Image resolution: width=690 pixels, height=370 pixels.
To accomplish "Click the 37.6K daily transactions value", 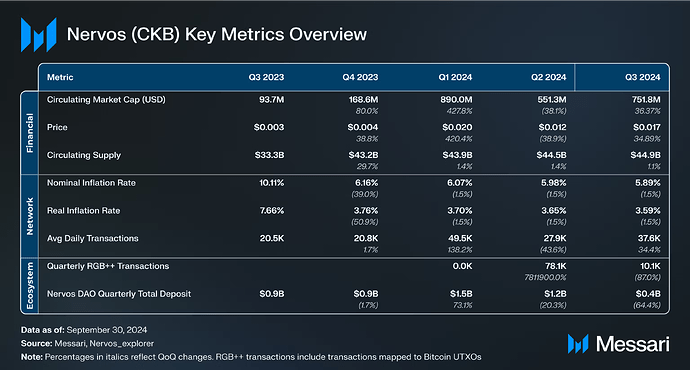I will (x=649, y=238).
